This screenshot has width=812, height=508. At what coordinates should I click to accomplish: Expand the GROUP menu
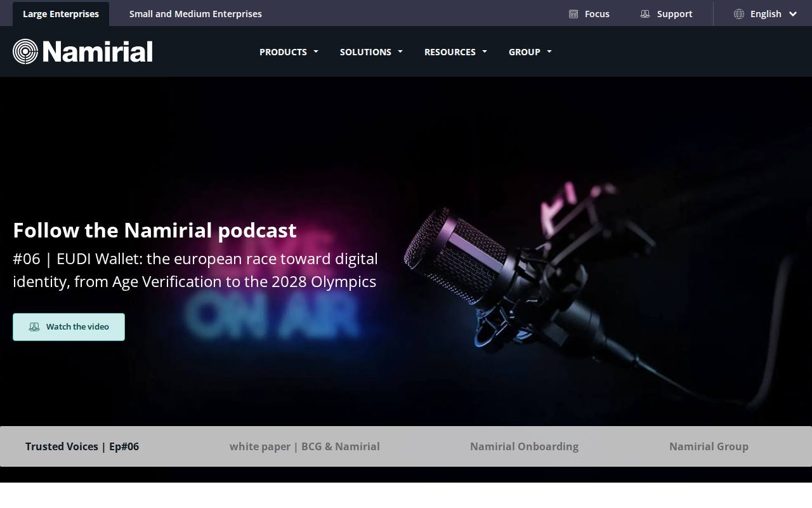tap(530, 52)
